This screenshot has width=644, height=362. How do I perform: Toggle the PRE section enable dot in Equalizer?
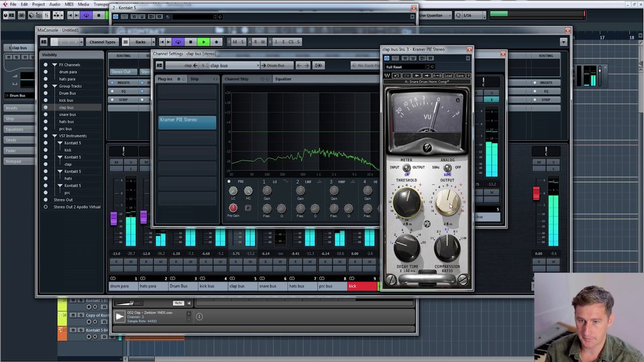coord(229,182)
